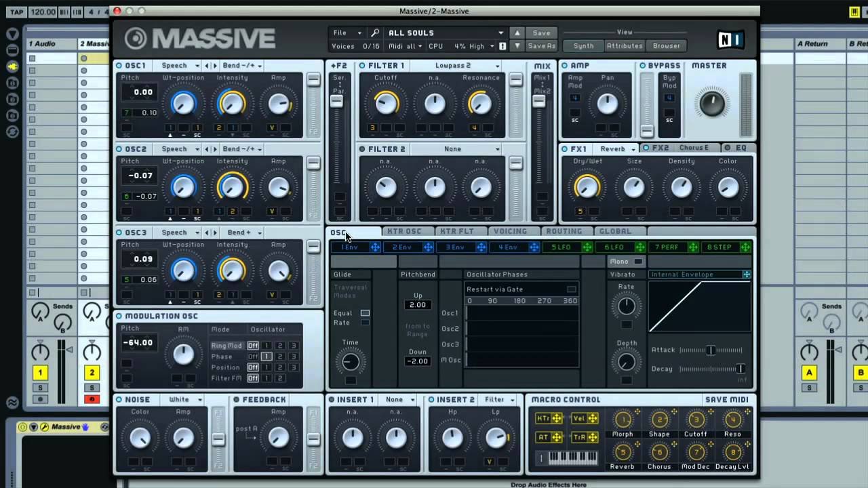Click the preset search magnifier icon
868x488 pixels.
point(375,33)
